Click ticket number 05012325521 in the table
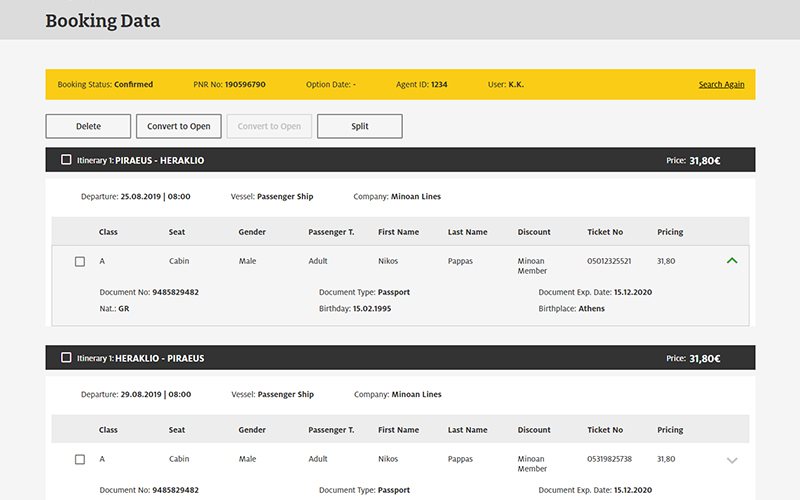The image size is (800, 500). pos(609,261)
